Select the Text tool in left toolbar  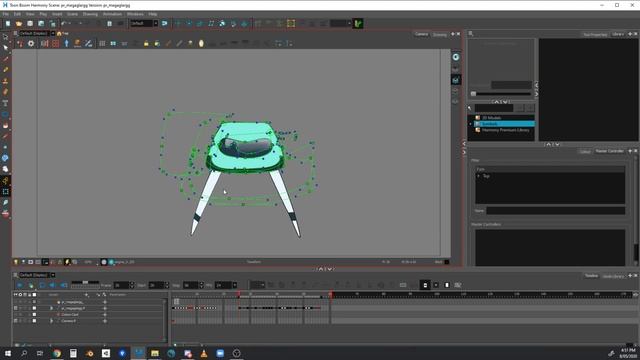(5, 103)
